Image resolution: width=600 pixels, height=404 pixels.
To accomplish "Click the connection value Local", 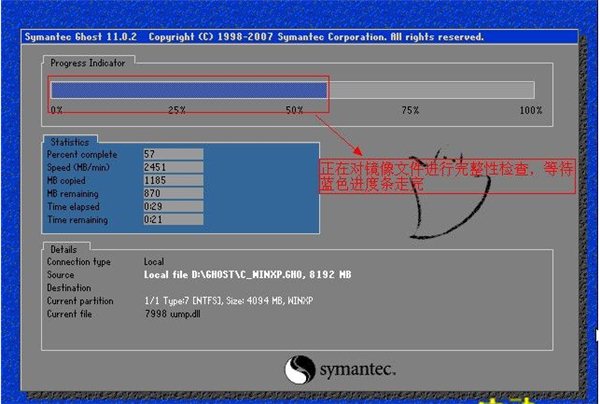I will tap(154, 262).
